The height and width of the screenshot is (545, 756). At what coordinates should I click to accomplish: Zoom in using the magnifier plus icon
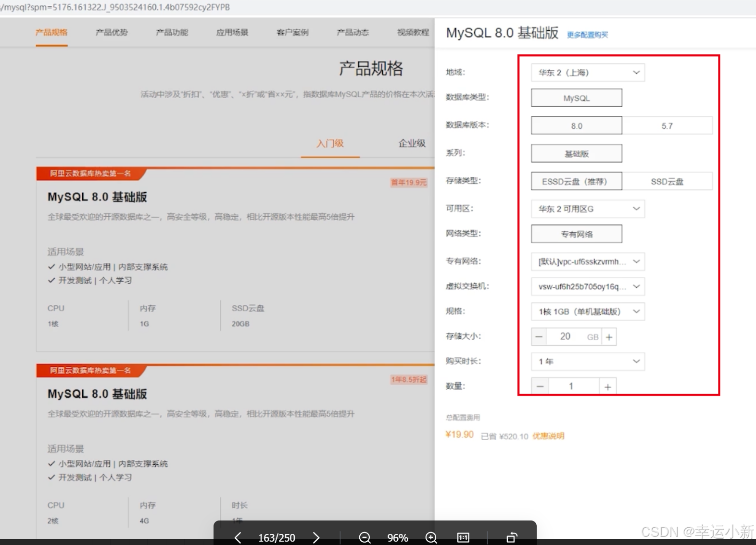click(x=431, y=537)
